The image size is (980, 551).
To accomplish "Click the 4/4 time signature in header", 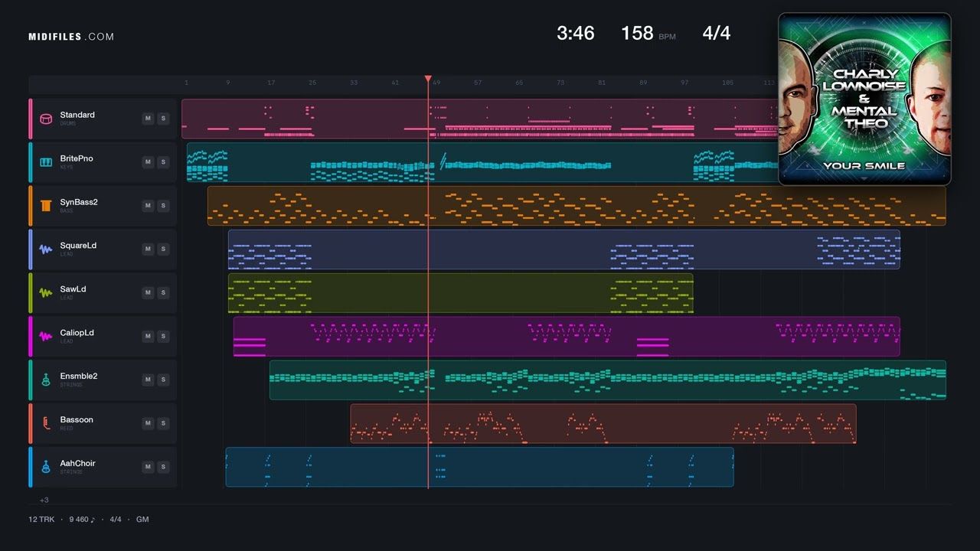I will 717,33.
